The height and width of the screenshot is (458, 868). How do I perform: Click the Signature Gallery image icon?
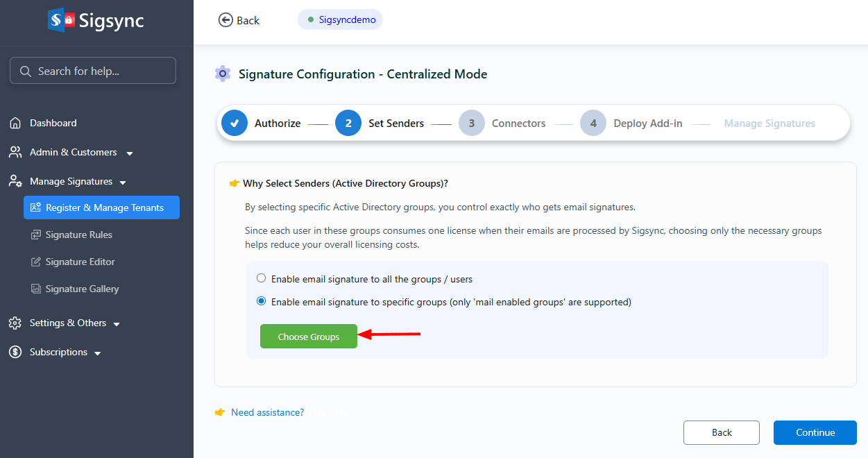[x=36, y=289]
